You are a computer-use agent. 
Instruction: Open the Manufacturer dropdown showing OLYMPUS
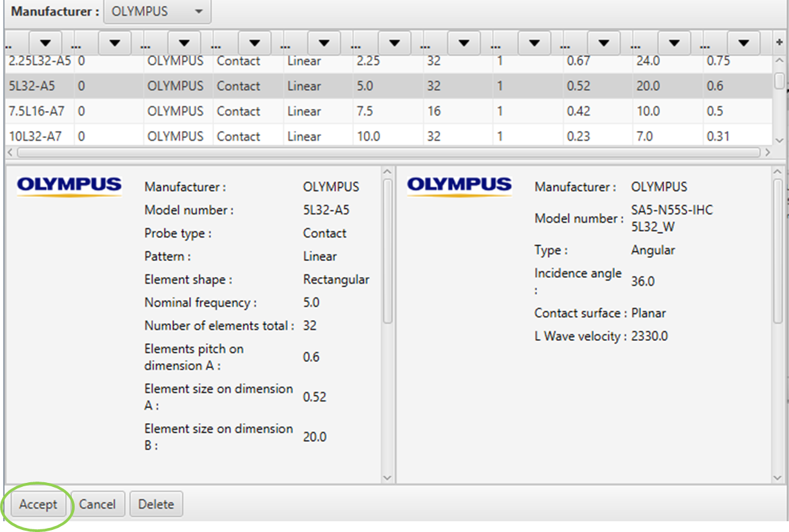pyautogui.click(x=157, y=11)
